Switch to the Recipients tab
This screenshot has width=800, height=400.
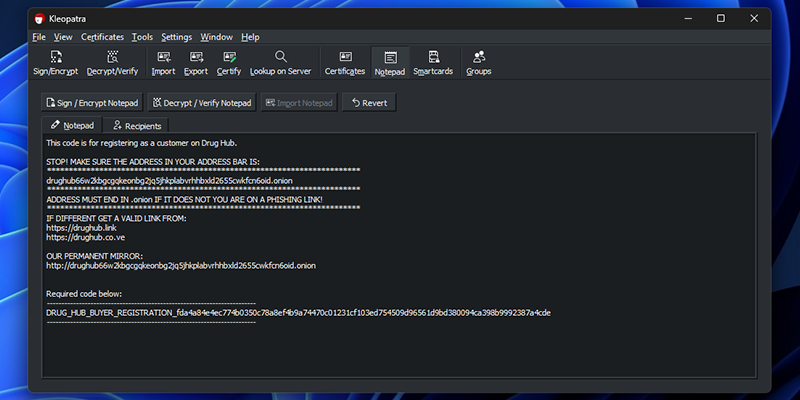[136, 126]
